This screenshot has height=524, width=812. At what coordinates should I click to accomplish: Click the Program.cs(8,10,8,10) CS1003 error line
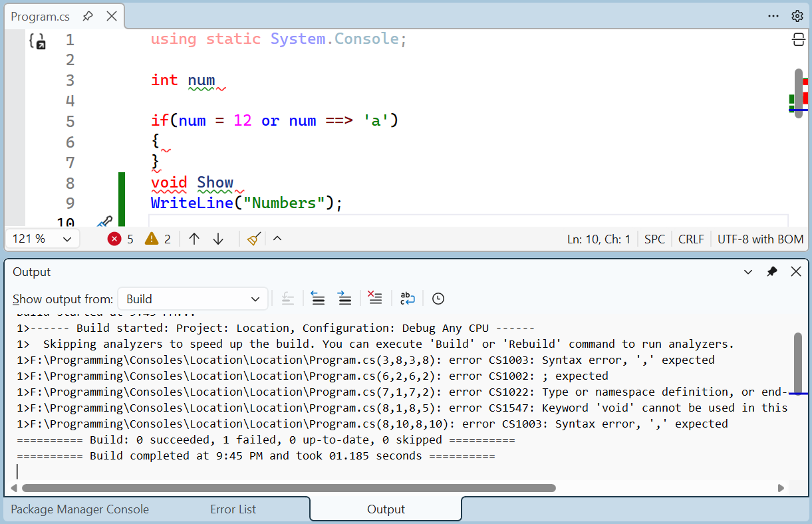[x=372, y=424]
